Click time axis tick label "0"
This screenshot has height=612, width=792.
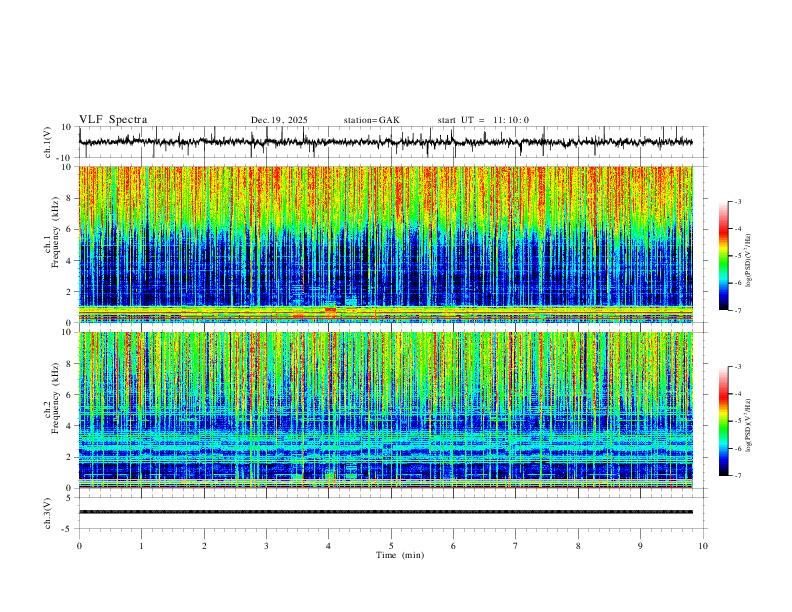click(x=79, y=546)
